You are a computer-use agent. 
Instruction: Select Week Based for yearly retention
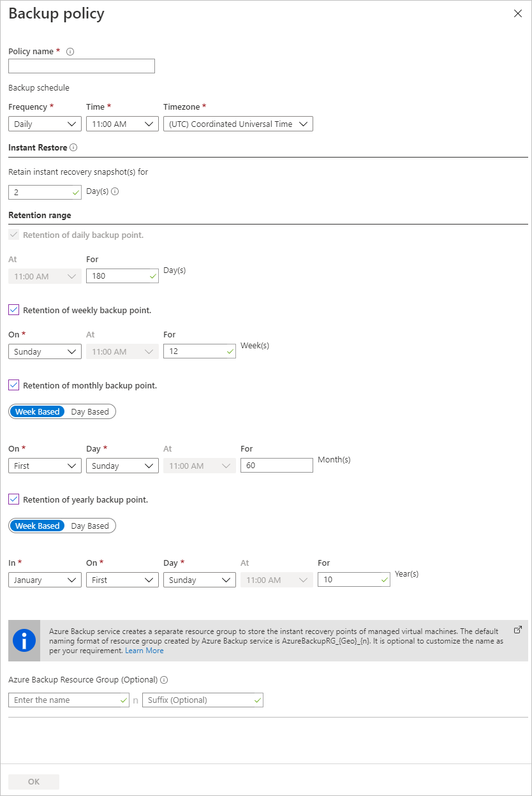[x=37, y=526]
